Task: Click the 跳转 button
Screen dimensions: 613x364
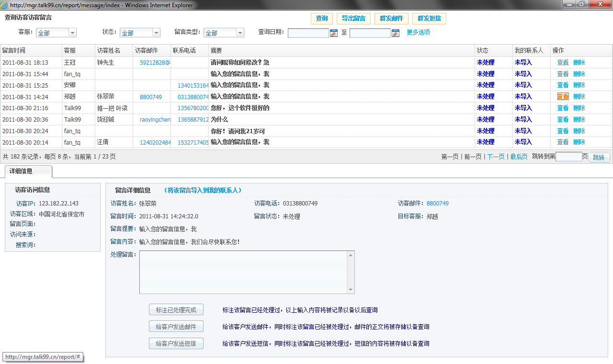Action: pyautogui.click(x=599, y=158)
